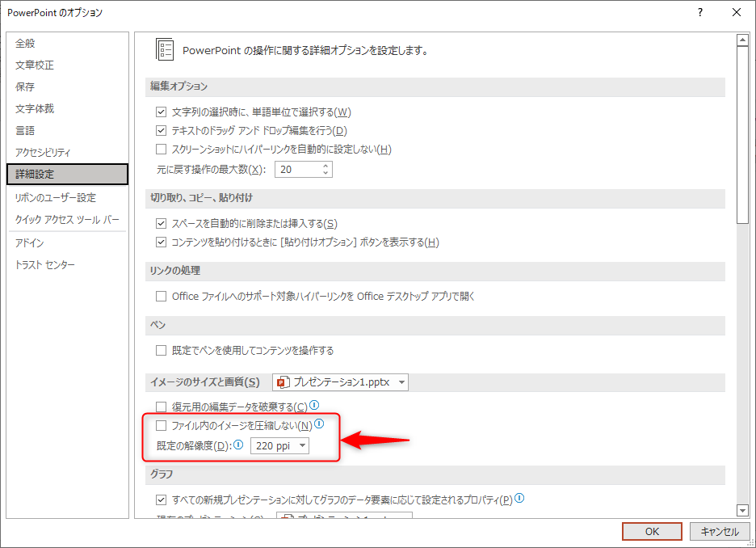756x548 pixels.
Task: Click the scrollbar up arrow
Action: pos(742,40)
